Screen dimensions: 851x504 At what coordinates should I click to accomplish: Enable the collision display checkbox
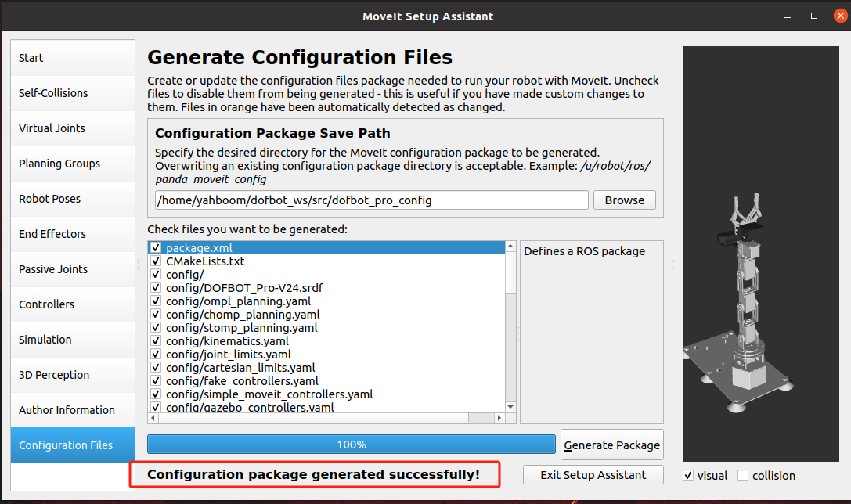(x=743, y=475)
